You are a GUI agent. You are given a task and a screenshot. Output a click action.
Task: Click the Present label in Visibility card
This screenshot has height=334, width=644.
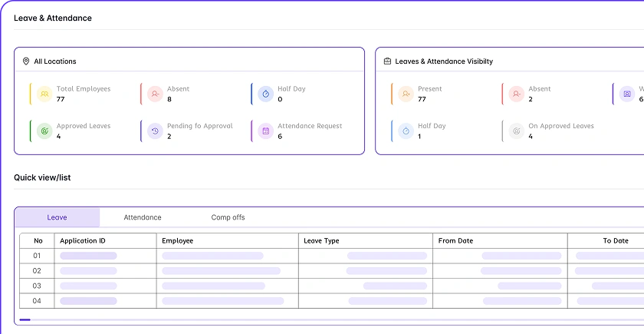coord(430,89)
